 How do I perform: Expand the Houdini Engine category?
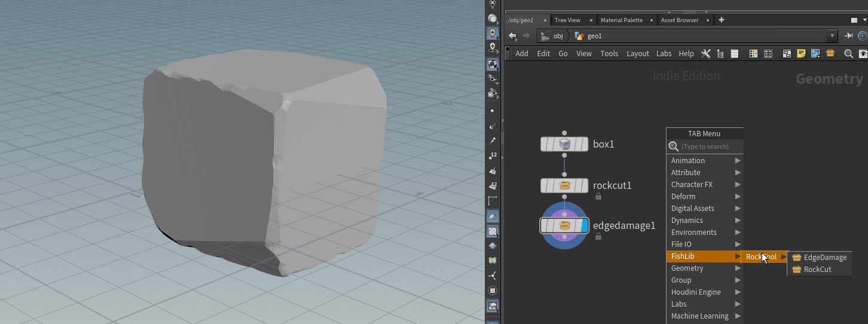[x=705, y=292]
